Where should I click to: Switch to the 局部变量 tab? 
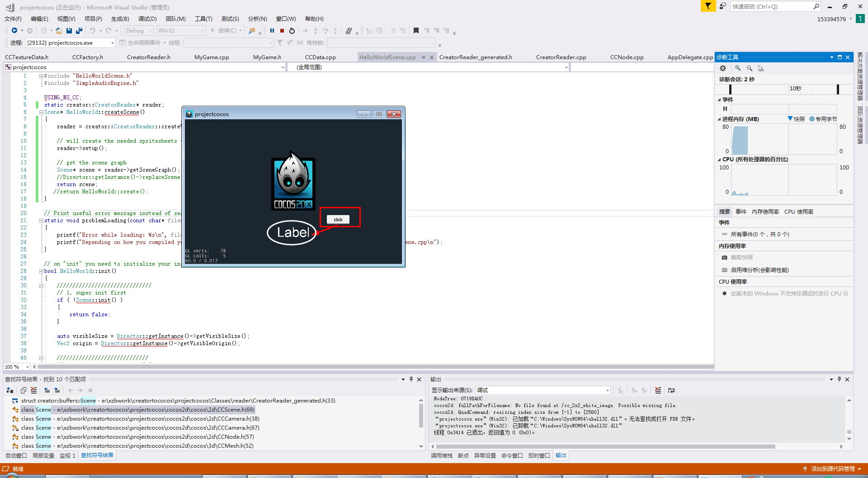(x=43, y=456)
